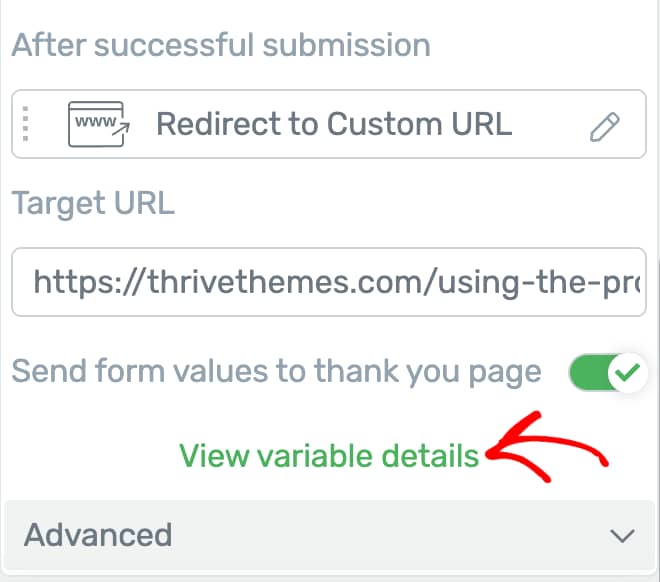Click the 'After successful submission' heading
This screenshot has width=660, height=582.
tap(221, 45)
